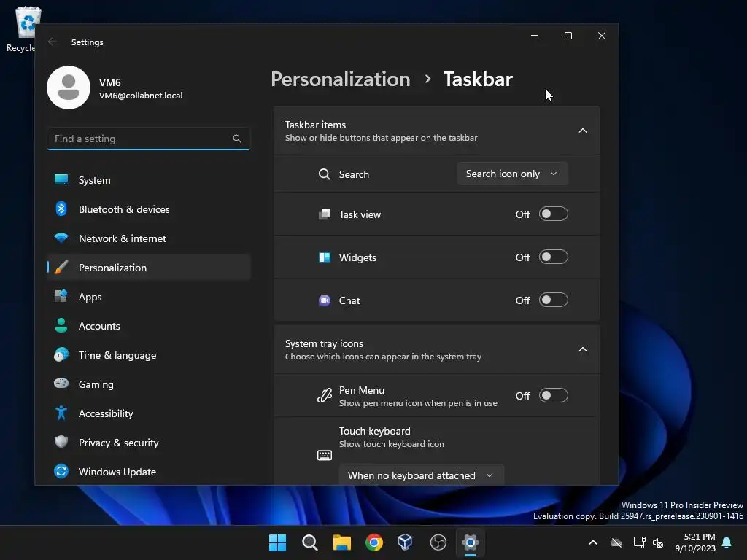The width and height of the screenshot is (747, 560).
Task: Turn on the Pen Menu toggle
Action: (554, 395)
